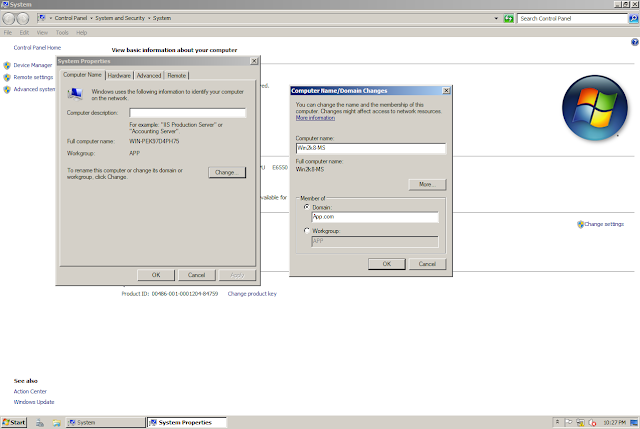Click the Action Center flag tray icon
Screen dimensions: 640x429
coord(569,422)
